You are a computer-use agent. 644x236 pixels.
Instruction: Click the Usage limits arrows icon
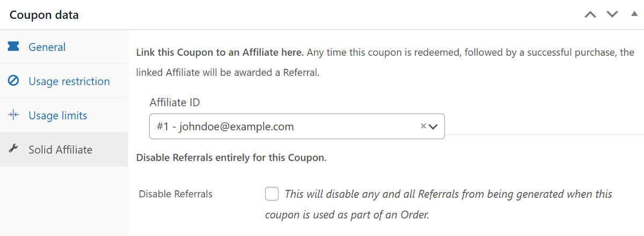click(x=13, y=115)
